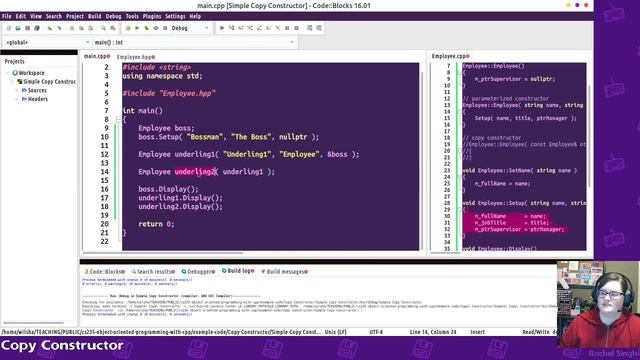
Task: Click the Step into debug icon
Action: (x=250, y=28)
